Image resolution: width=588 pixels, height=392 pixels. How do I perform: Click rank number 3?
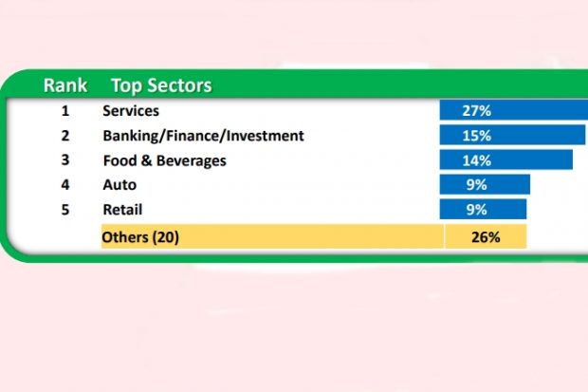pyautogui.click(x=65, y=160)
